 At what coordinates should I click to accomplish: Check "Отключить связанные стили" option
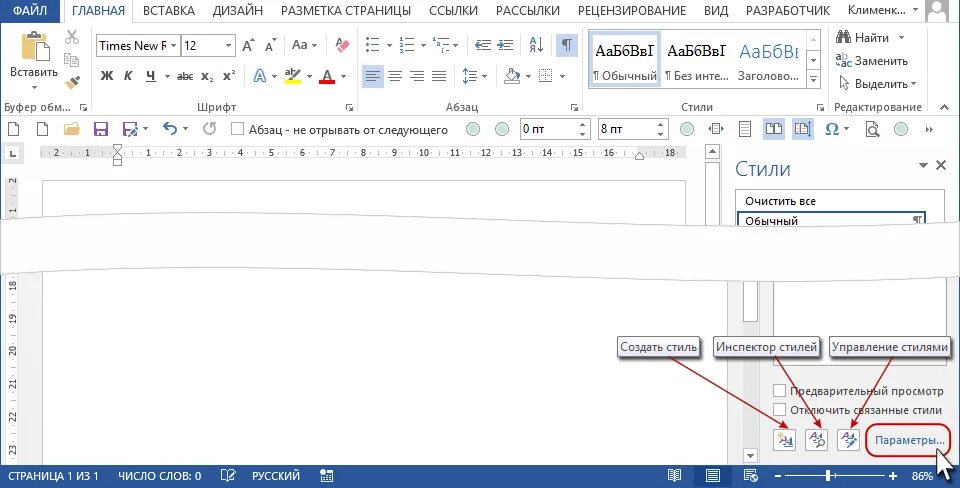pyautogui.click(x=779, y=410)
